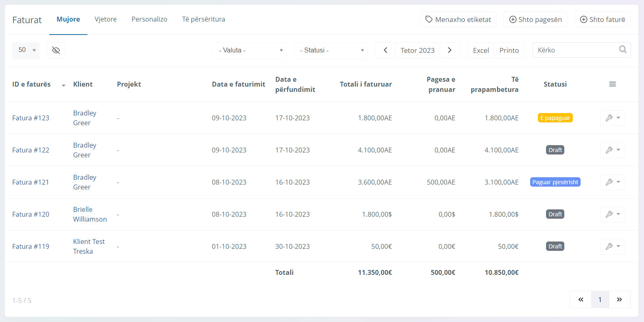Click the Shto faturë button
The image size is (644, 322).
[602, 20]
